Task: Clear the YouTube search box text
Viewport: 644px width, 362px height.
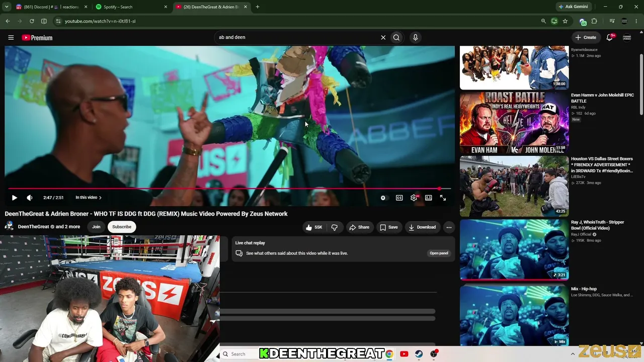Action: pyautogui.click(x=383, y=37)
